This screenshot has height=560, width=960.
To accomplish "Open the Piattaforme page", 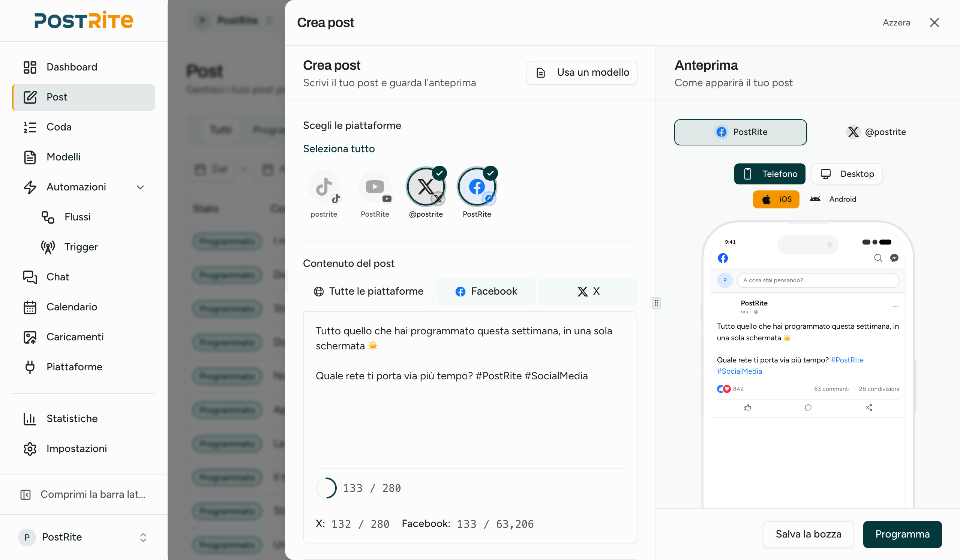I will coord(83,367).
